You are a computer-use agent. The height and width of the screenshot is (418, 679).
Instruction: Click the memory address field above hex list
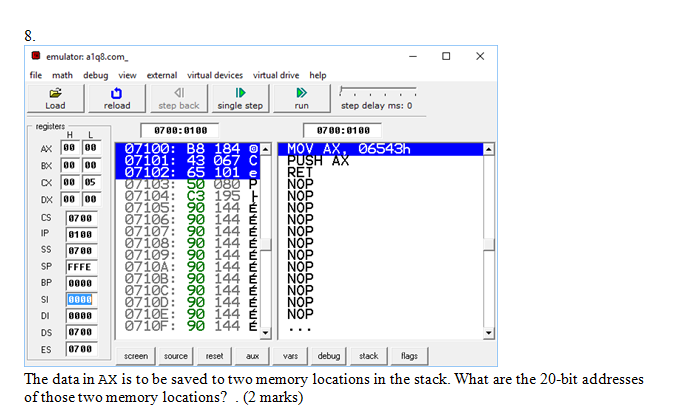coord(180,130)
